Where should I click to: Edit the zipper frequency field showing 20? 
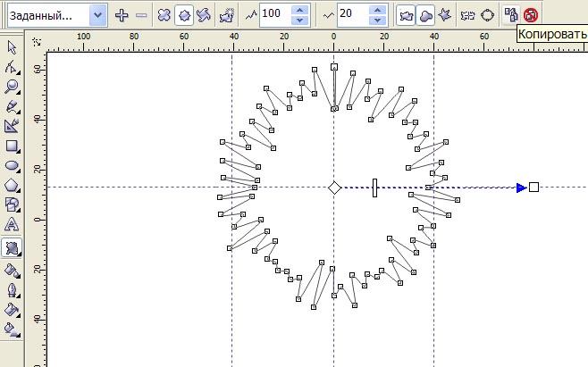coord(352,14)
